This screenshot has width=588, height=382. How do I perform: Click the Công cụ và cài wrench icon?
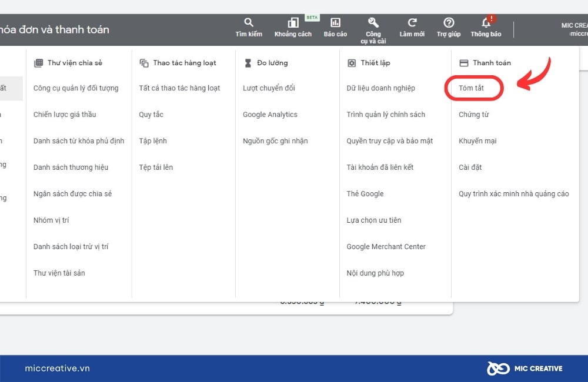pyautogui.click(x=373, y=22)
